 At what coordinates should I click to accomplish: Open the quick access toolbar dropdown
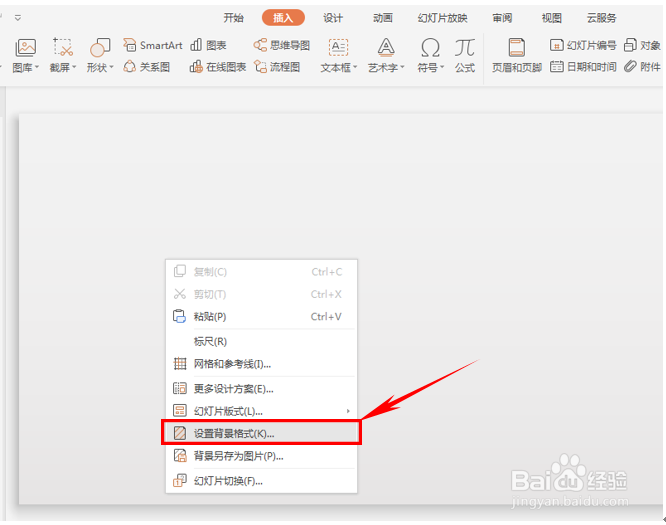click(18, 18)
